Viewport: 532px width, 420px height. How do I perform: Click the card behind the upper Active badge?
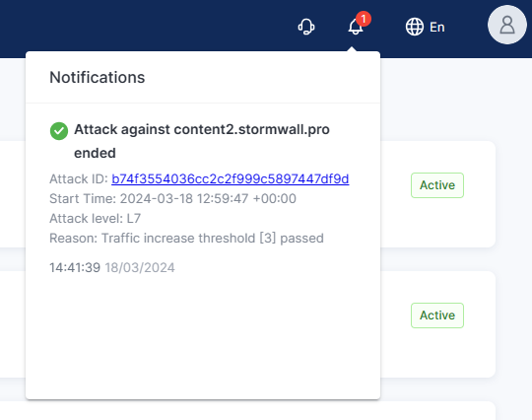point(437,224)
